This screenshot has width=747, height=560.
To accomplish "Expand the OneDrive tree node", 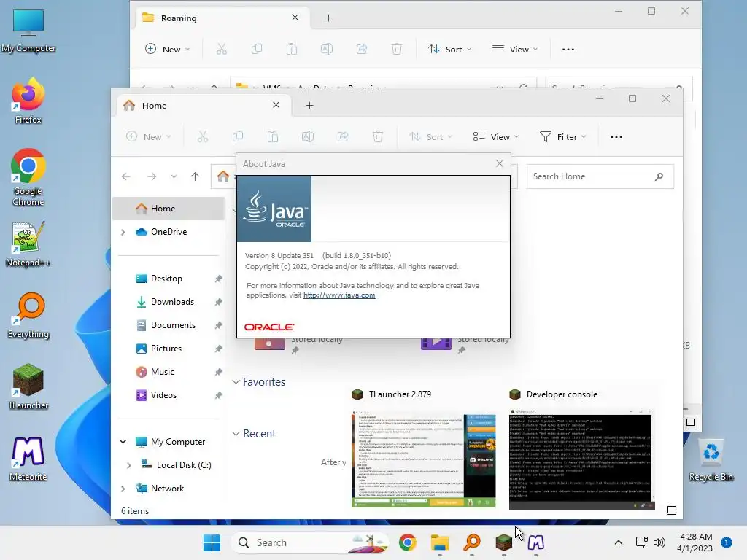I will [123, 232].
